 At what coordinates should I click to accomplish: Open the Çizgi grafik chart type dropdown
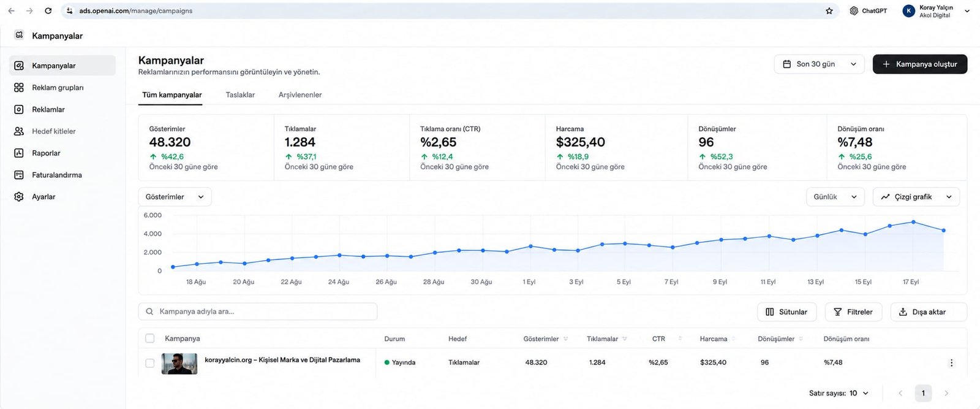(x=916, y=197)
